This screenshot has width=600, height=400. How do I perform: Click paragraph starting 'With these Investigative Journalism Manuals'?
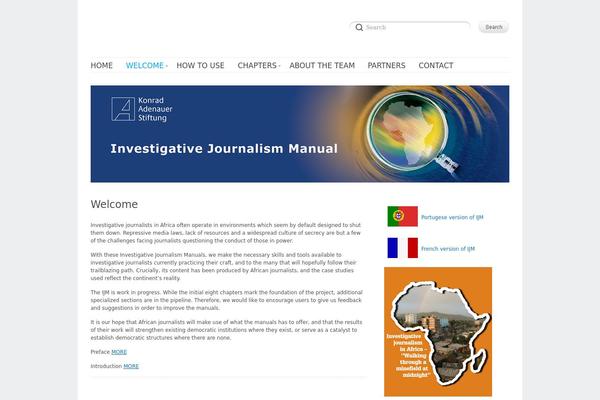224,266
